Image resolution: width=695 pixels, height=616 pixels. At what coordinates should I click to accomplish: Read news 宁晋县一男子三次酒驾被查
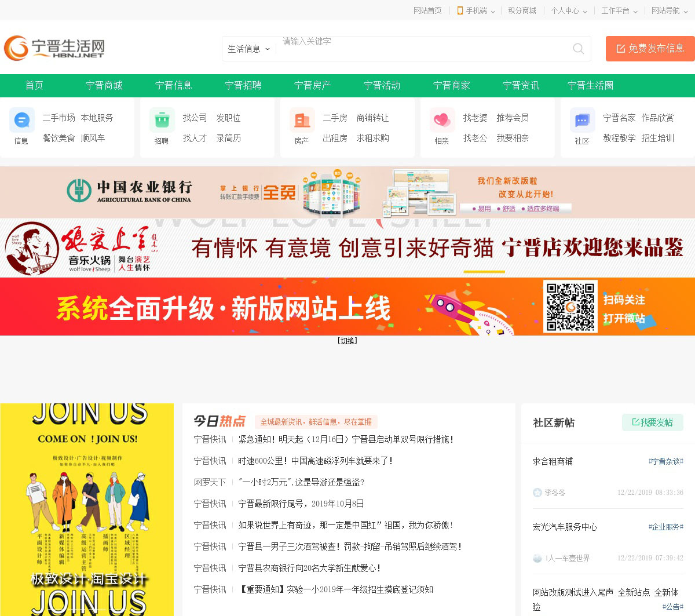tap(350, 547)
